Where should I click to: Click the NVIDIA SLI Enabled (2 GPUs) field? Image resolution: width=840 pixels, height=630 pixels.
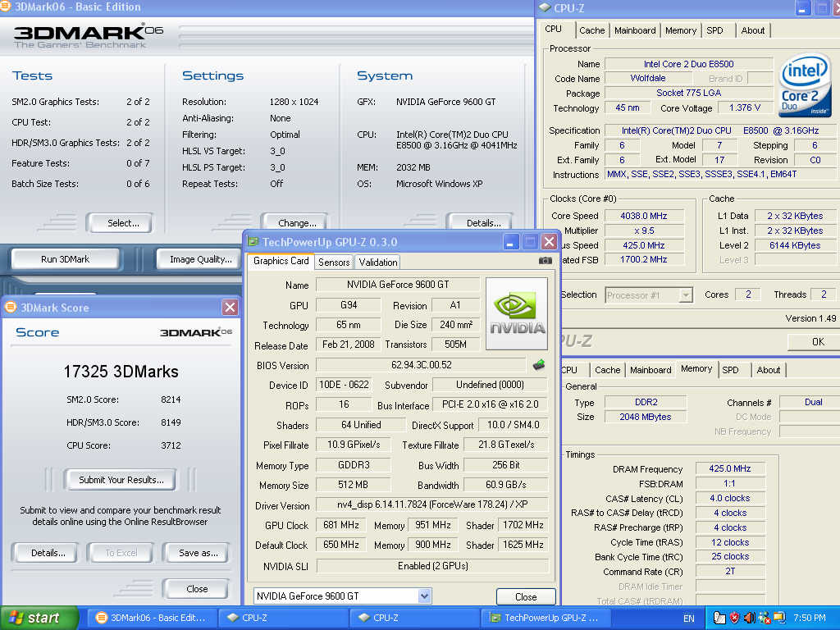coord(432,566)
